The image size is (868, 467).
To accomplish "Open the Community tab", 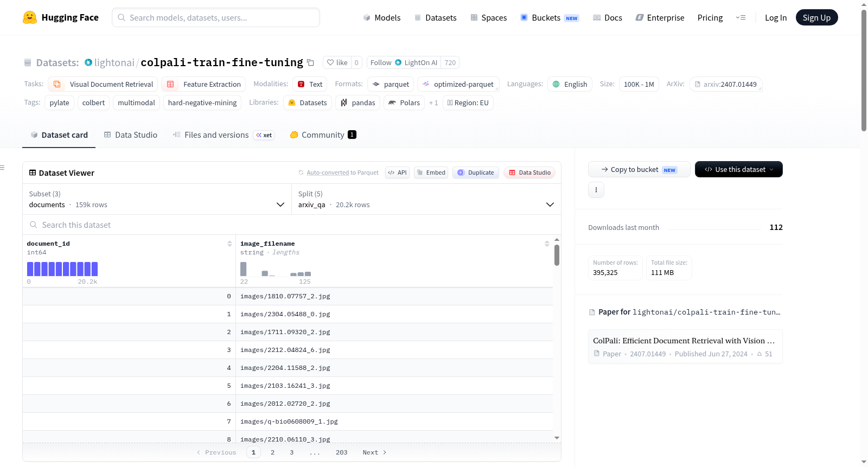I will pos(323,135).
